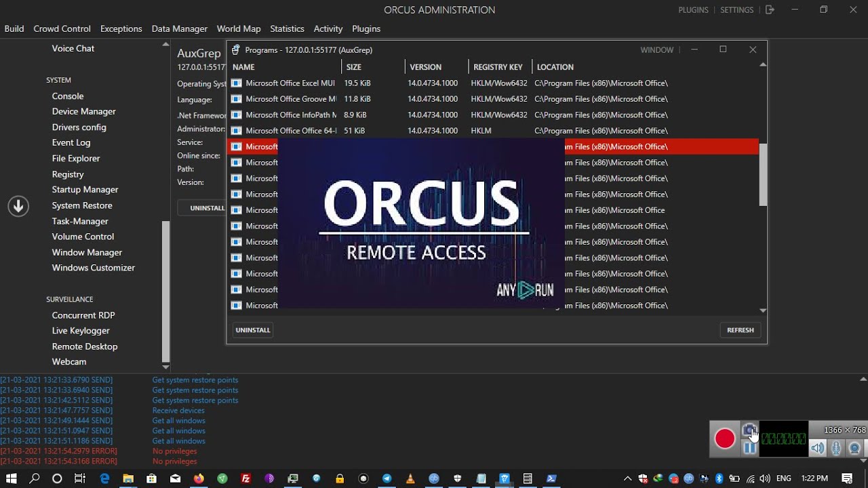
Task: Open Cortana circle in taskbar
Action: click(x=57, y=479)
